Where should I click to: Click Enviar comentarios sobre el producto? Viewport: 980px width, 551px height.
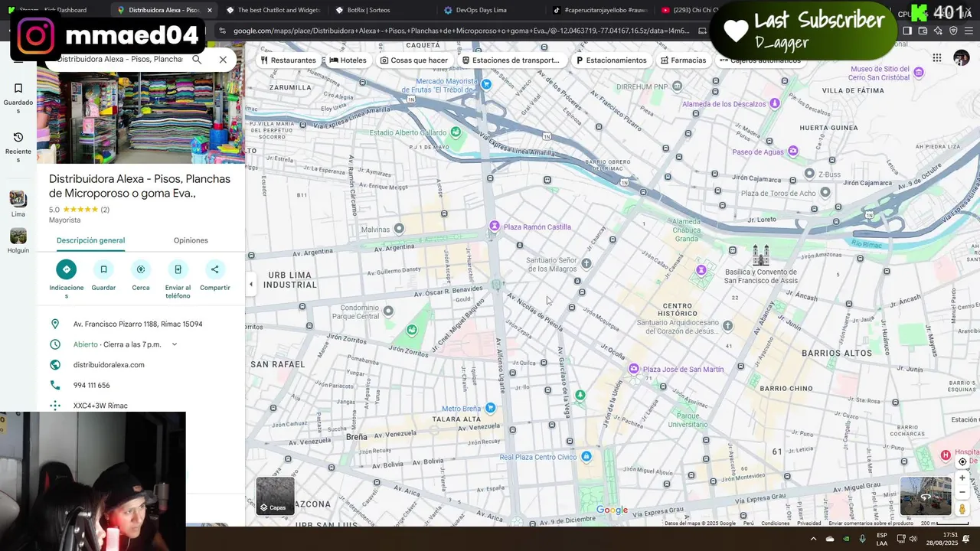tap(872, 523)
